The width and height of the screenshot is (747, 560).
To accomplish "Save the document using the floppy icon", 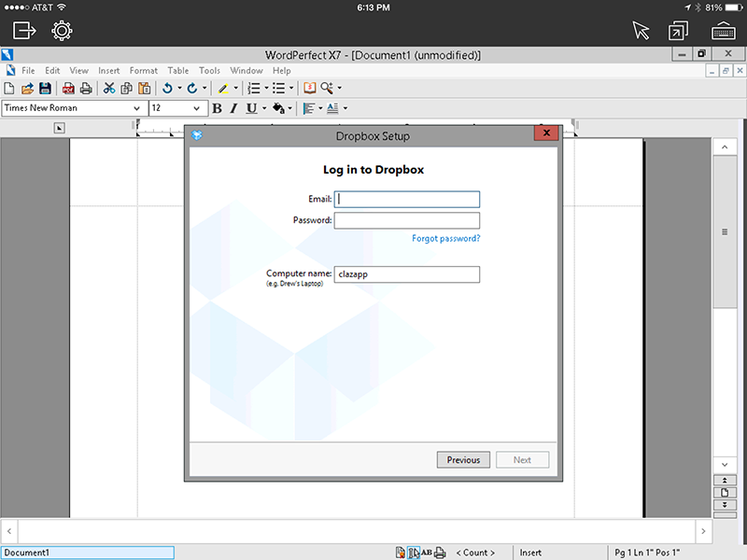I will tap(45, 88).
